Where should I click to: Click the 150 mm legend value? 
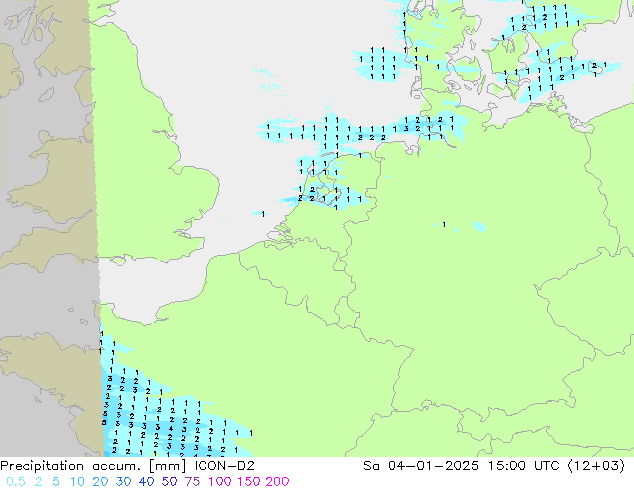[x=248, y=482]
